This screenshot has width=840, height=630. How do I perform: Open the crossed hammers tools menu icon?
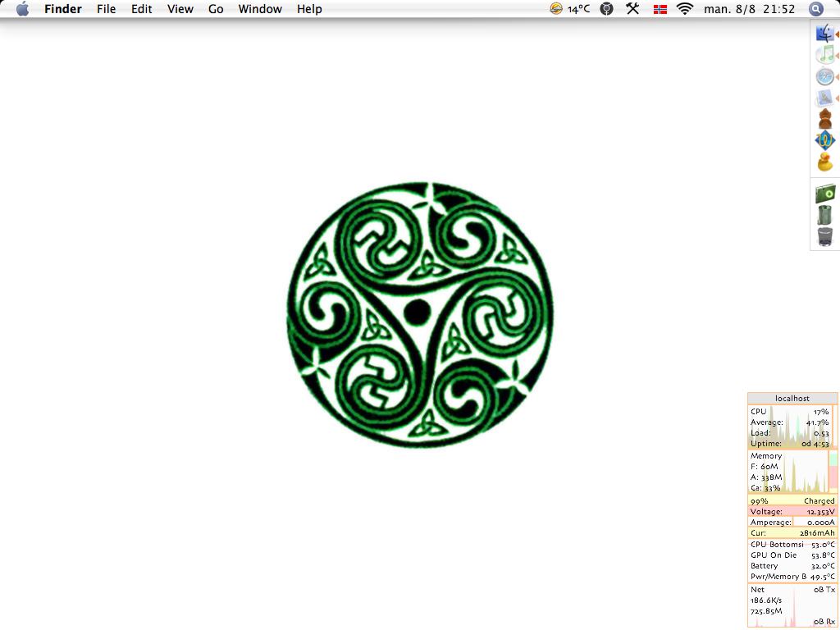coord(632,8)
